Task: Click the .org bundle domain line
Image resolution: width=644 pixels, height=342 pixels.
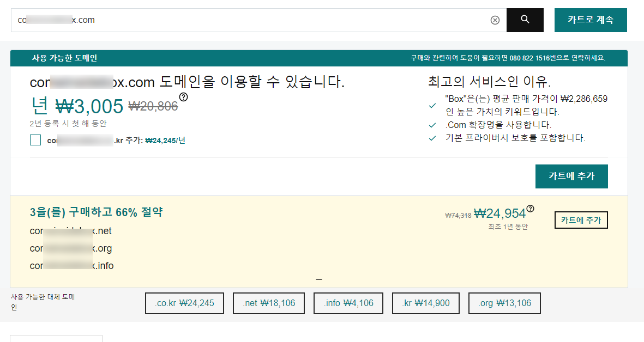Action: (71, 248)
